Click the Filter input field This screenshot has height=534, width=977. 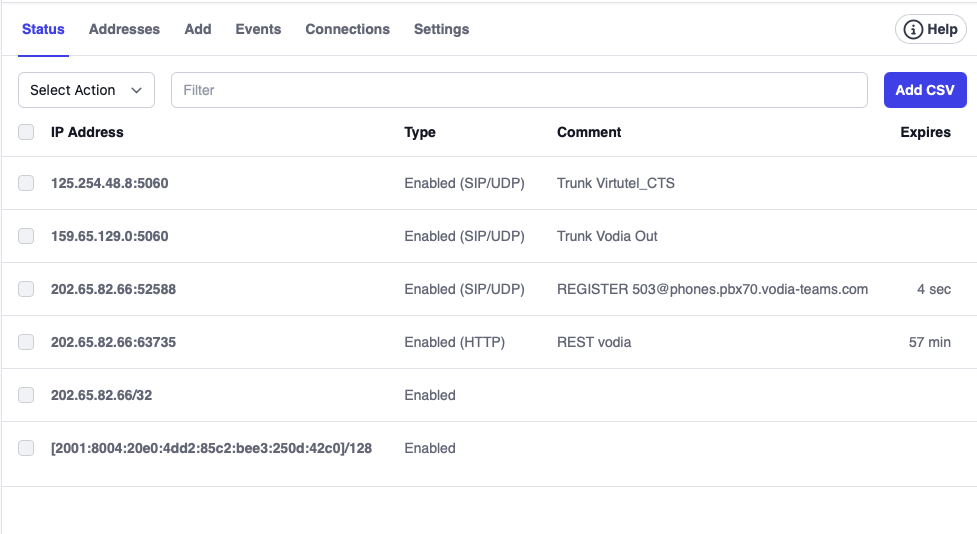[x=519, y=90]
